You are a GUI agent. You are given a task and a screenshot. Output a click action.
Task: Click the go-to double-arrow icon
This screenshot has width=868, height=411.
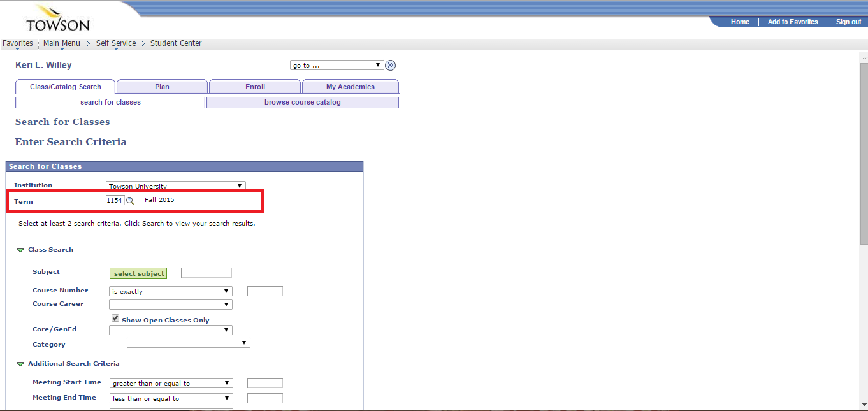click(x=390, y=64)
